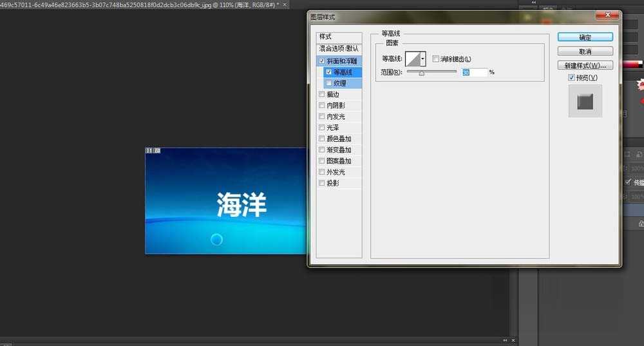Toggle the 描边 stroke effect checkbox
Viewport: 644px width, 346px height.
322,95
